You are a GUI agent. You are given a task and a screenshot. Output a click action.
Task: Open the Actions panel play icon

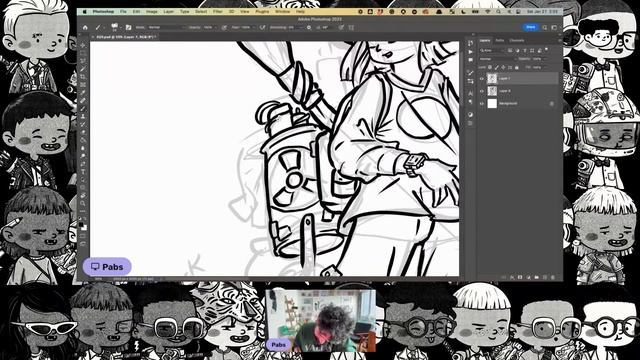[x=470, y=52]
